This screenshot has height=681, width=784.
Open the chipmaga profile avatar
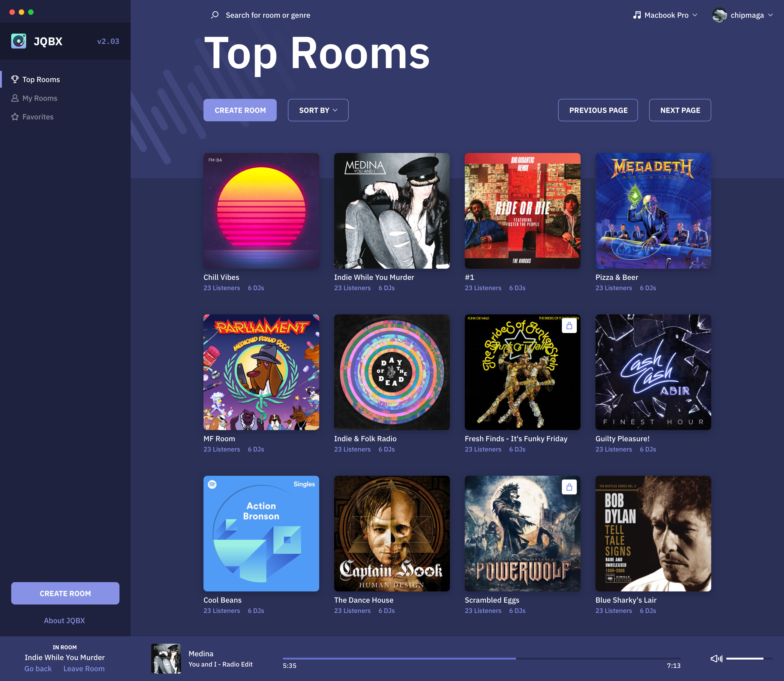tap(719, 15)
